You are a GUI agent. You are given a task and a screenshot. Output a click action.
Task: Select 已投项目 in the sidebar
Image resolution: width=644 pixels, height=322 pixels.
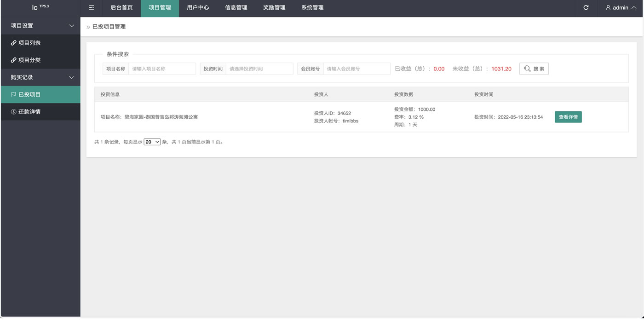coord(40,94)
